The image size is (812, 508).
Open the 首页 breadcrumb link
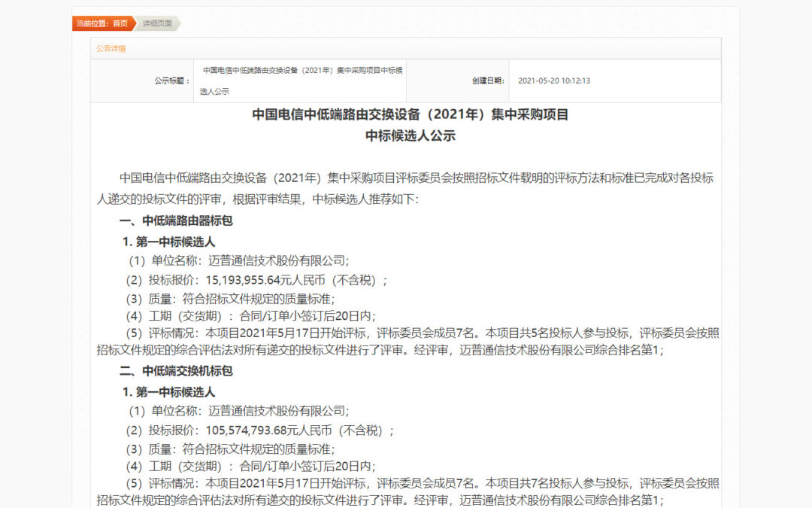120,23
